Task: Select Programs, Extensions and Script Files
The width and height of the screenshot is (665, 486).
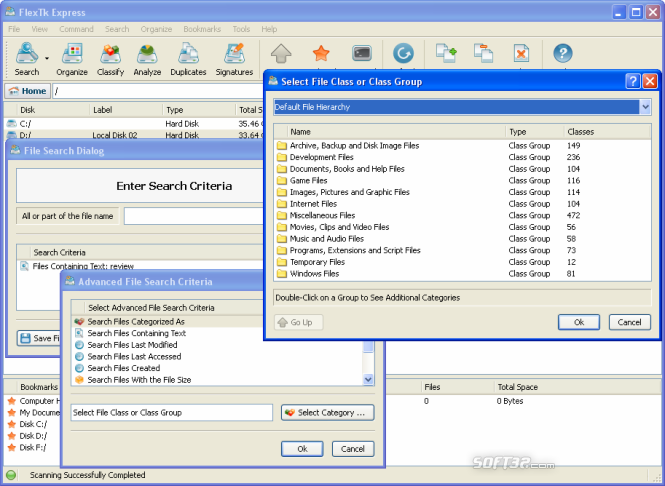Action: (x=462, y=251)
